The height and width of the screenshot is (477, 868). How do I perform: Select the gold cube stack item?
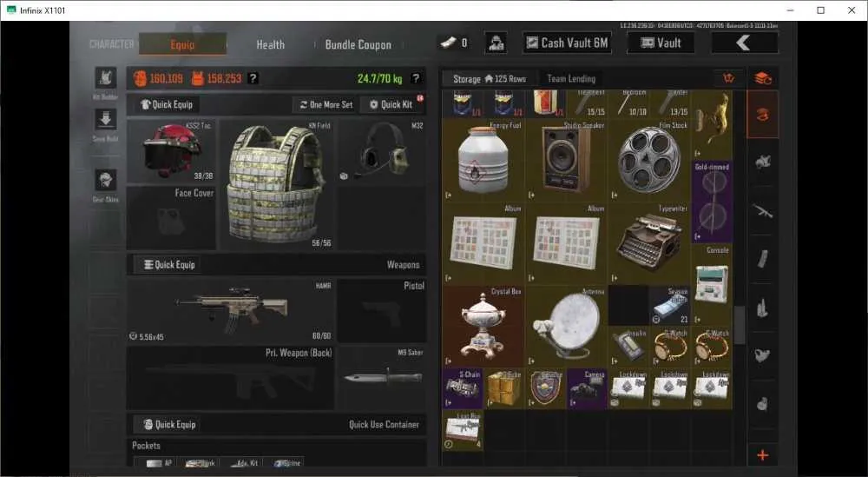click(503, 388)
